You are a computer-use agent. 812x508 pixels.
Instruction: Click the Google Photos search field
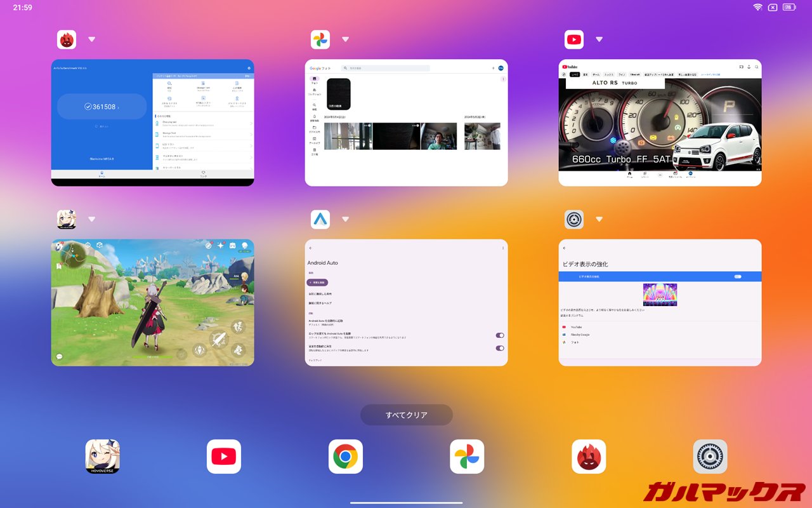pos(386,68)
